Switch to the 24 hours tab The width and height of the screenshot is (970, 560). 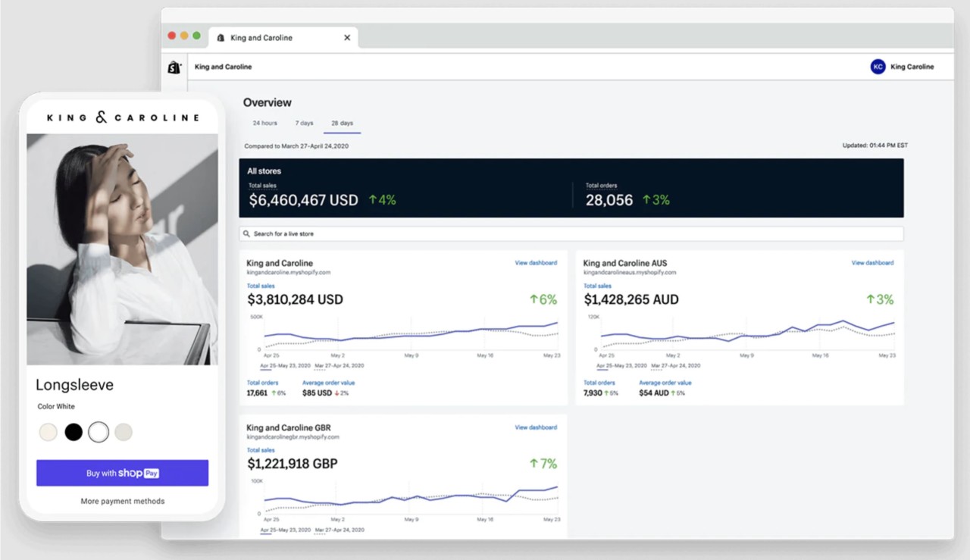click(264, 122)
